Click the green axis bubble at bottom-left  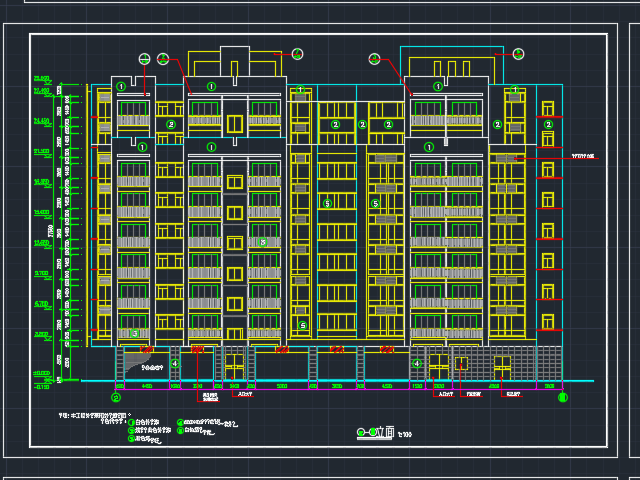[x=116, y=397]
